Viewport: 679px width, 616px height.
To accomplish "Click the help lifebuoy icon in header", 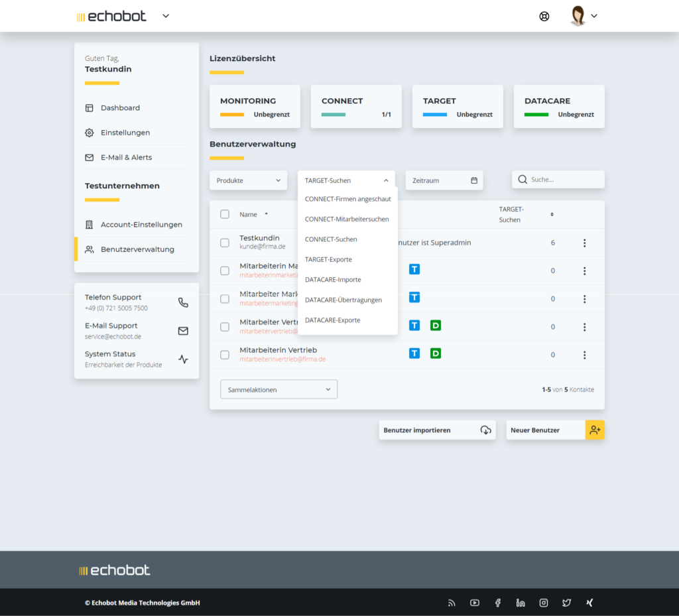I will click(544, 17).
